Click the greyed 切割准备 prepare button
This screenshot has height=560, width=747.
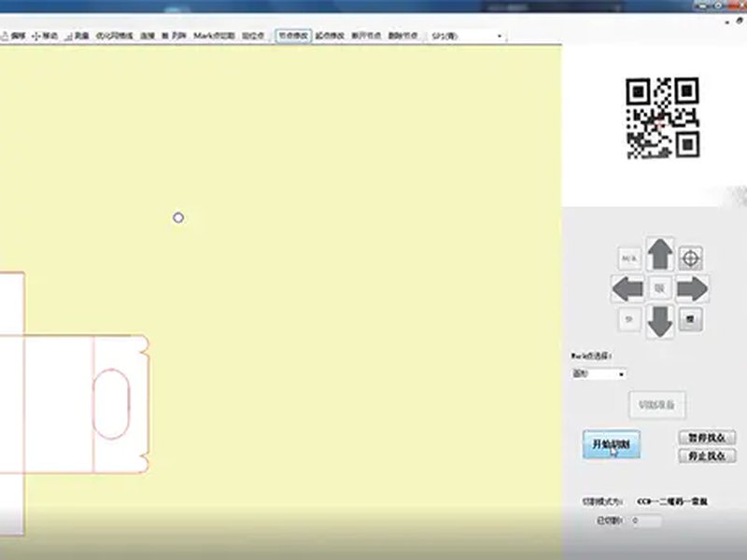[657, 405]
